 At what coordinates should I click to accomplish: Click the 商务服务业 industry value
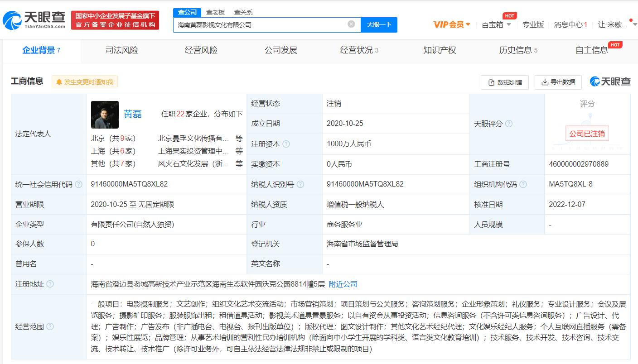[344, 224]
